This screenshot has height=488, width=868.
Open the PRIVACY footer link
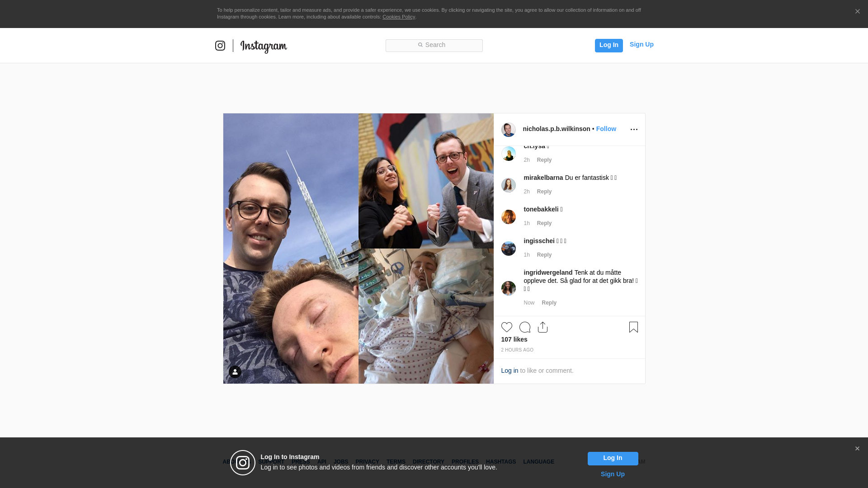tap(367, 462)
